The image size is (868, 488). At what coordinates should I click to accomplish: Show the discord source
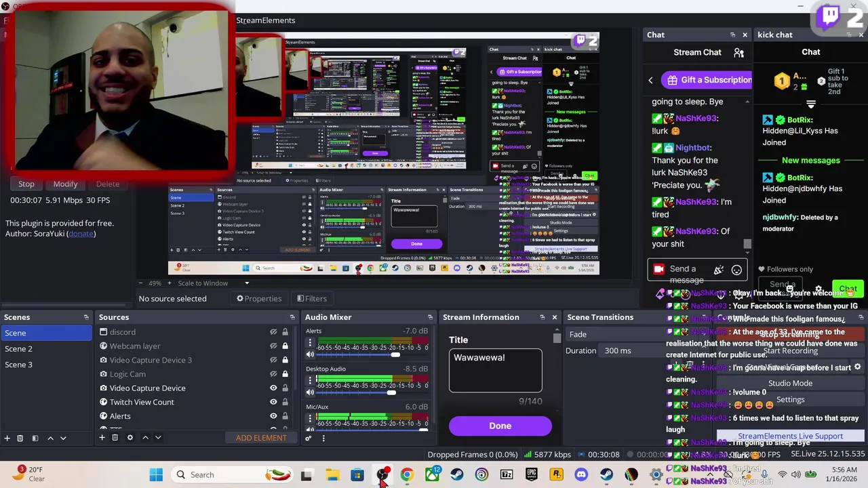pos(273,332)
